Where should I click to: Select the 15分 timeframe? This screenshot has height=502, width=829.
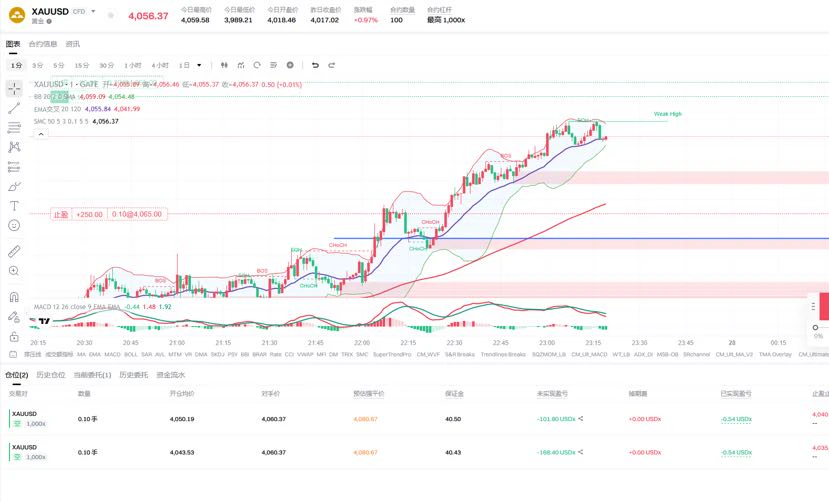(x=81, y=65)
